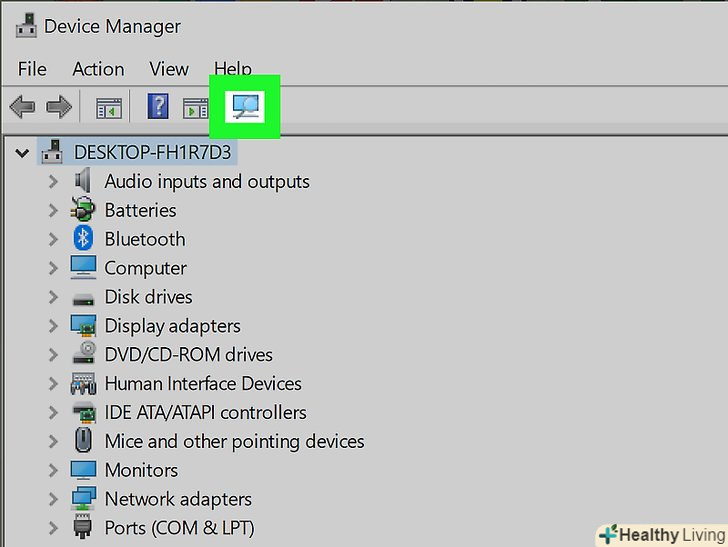Expand the Audio inputs and outputs node
This screenshot has width=728, height=547.
click(53, 182)
